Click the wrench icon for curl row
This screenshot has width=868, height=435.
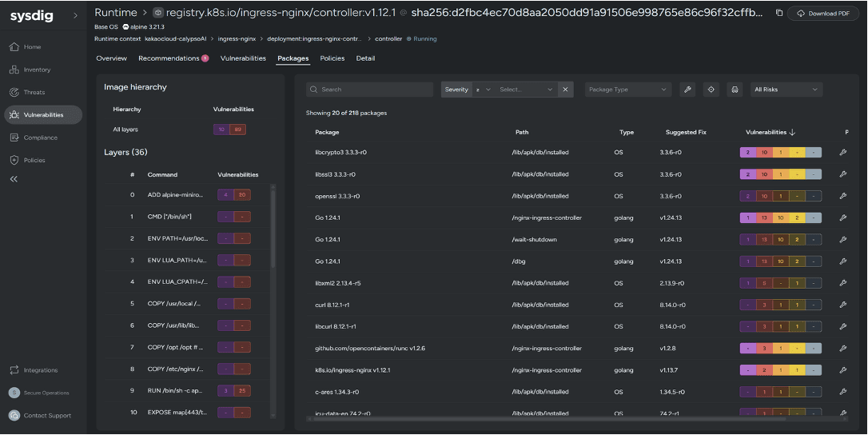click(843, 305)
